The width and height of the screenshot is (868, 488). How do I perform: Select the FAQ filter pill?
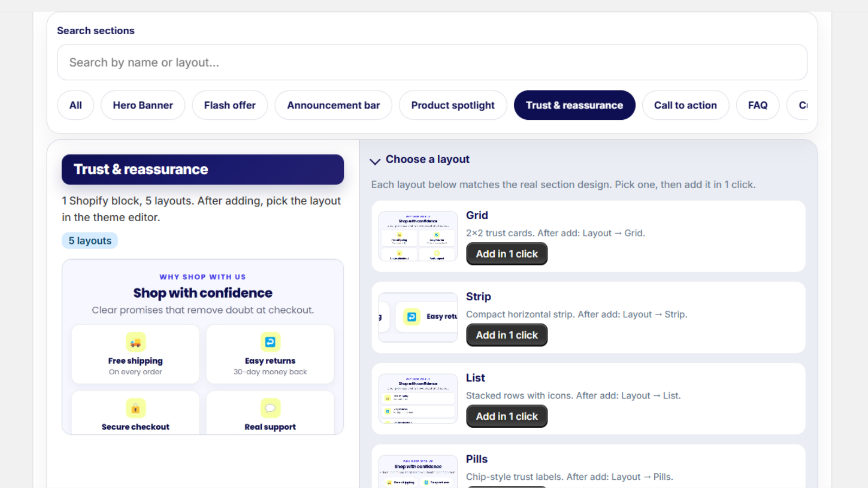[757, 105]
